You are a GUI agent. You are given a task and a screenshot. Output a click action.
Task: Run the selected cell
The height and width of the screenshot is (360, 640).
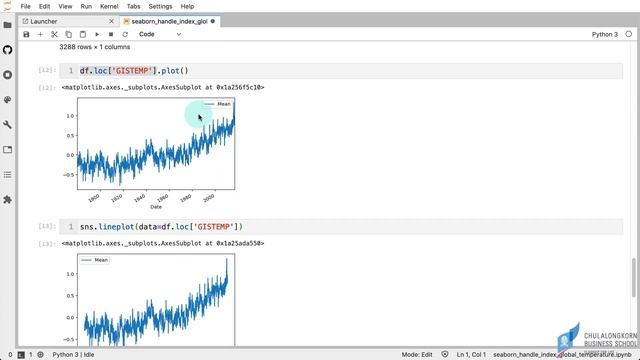[97, 34]
